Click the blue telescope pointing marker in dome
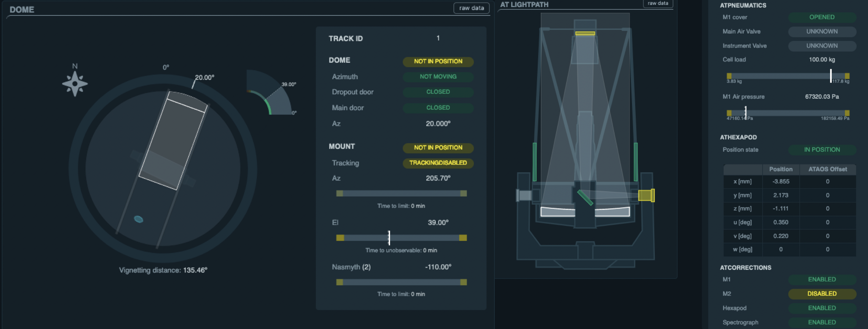This screenshot has width=868, height=329. coord(139,220)
